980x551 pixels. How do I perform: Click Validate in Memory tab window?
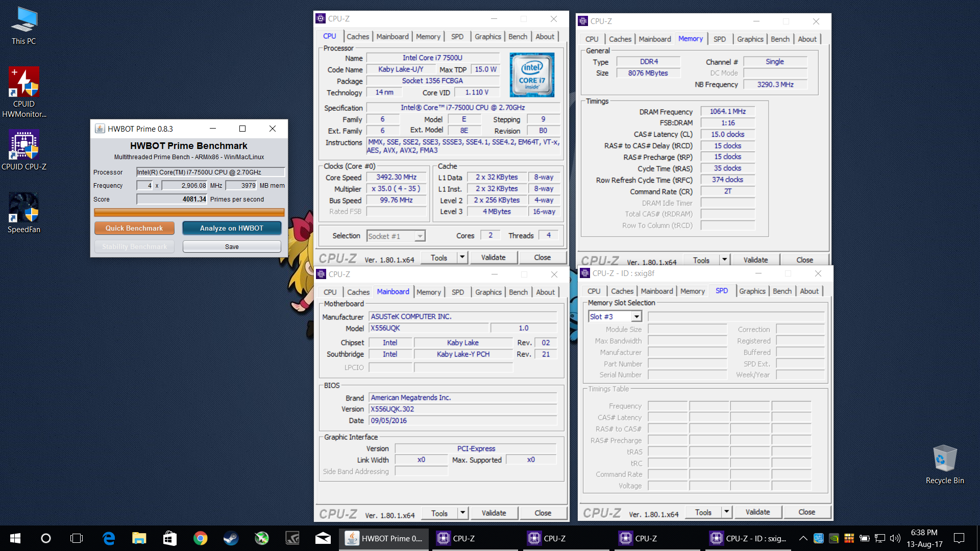(x=755, y=260)
